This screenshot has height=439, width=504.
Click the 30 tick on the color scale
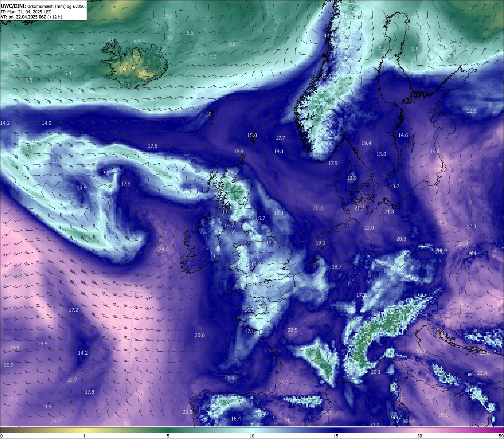420,436
